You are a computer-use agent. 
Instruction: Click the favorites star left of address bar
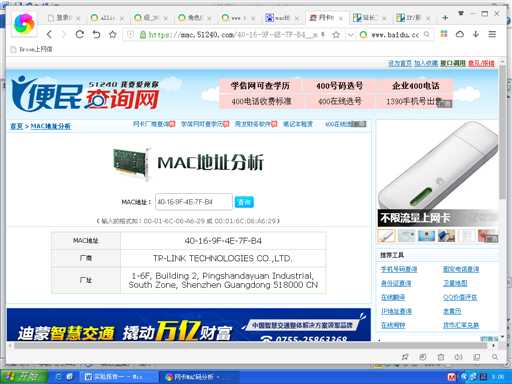(x=113, y=34)
